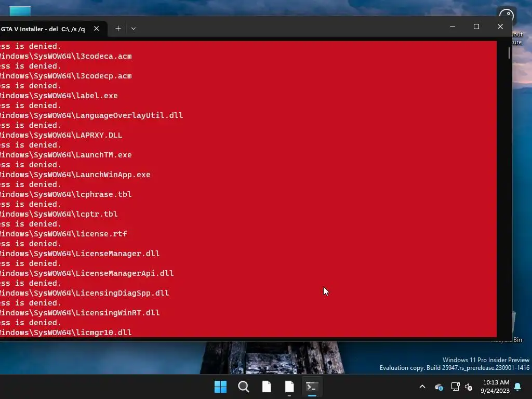
Task: Click line SysWOW64\label.exe
Action: click(x=59, y=96)
